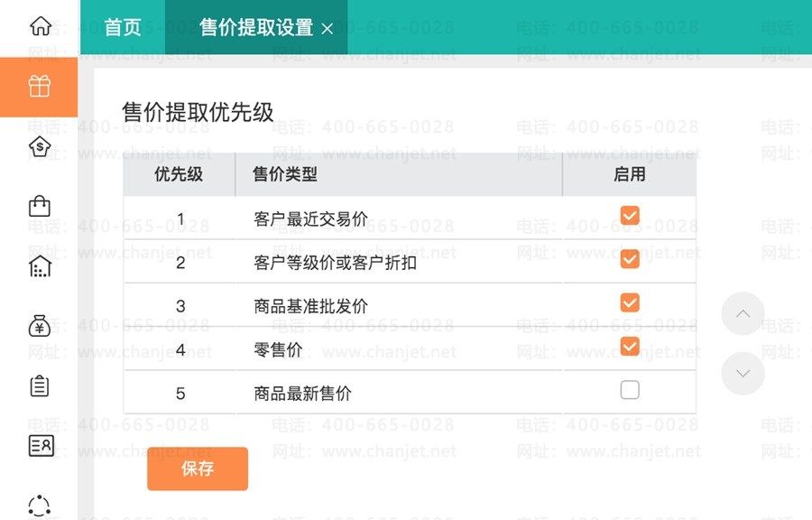This screenshot has height=520, width=812.
Task: Click the 保存 button
Action: [198, 469]
